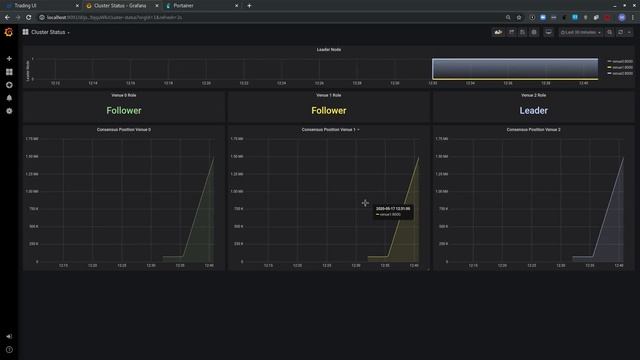
Task: Open the Create plus menu in sidebar
Action: point(9,59)
